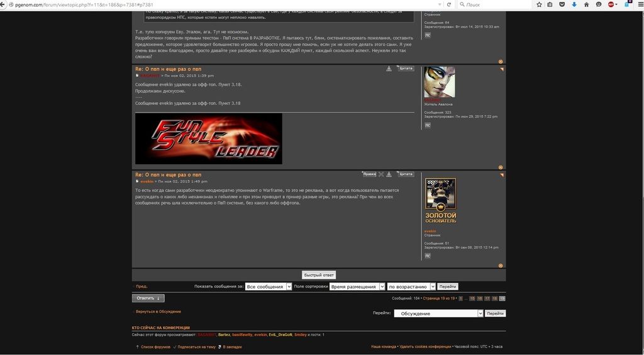Go to the browser home page icon
Image resolution: width=644 pixels, height=355 pixels.
click(587, 4)
